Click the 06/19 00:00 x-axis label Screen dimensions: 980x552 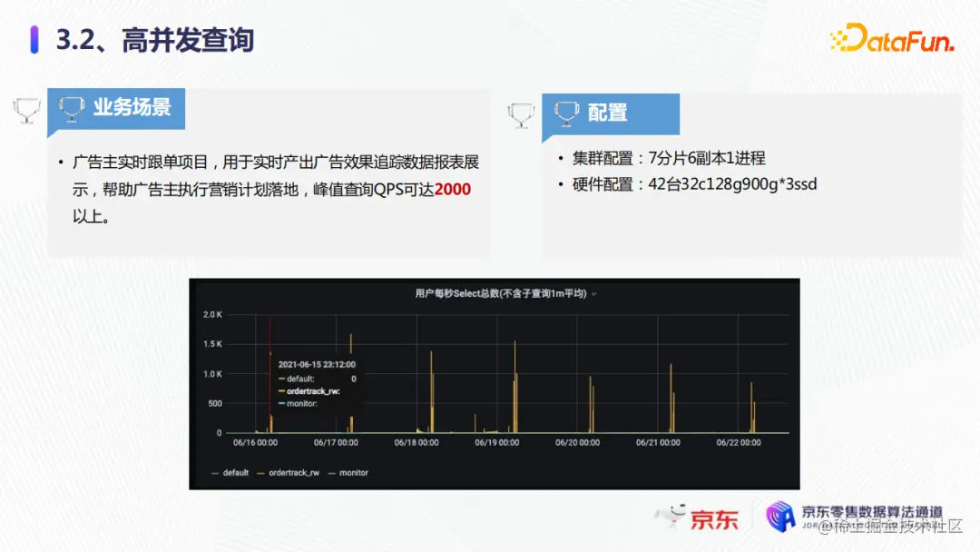pyautogui.click(x=497, y=443)
